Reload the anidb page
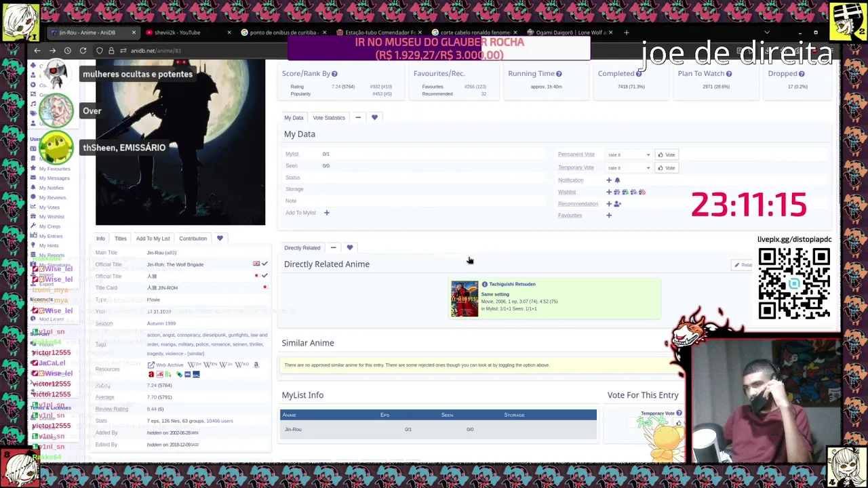Screen dimensions: 868x488 tap(83, 51)
